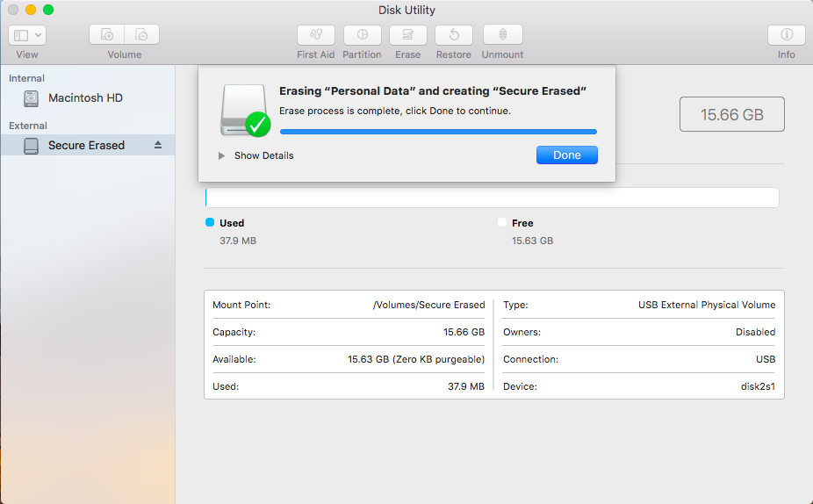Screen dimensions: 813x504
Task: Click the "Disabled" owners value
Action: pos(755,332)
